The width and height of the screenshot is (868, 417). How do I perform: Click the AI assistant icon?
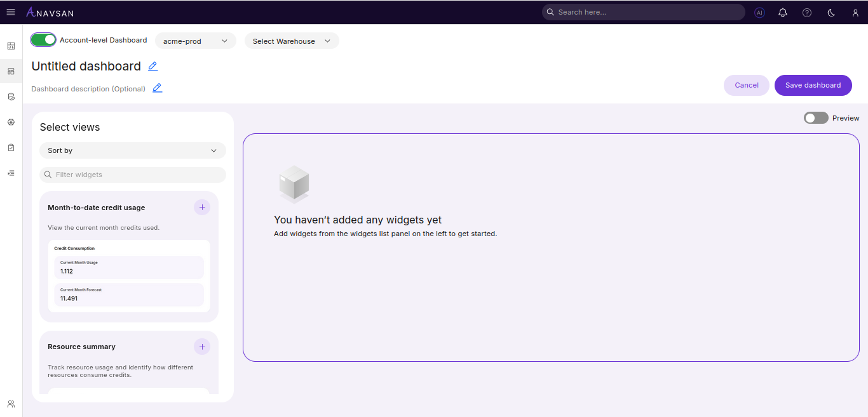tap(759, 12)
